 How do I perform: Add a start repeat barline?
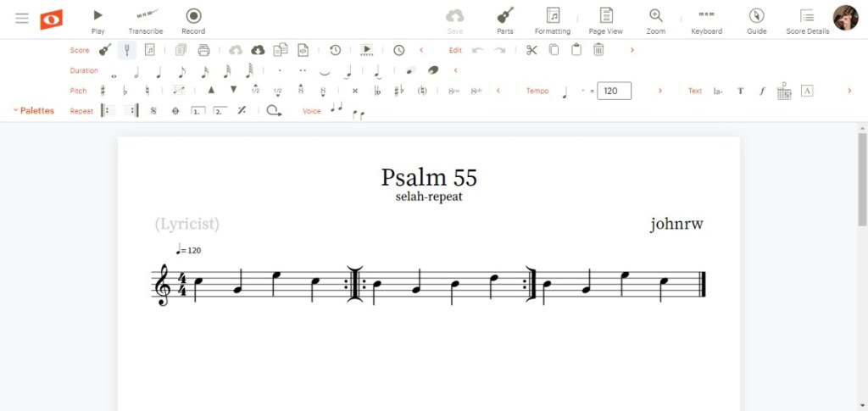(x=107, y=111)
